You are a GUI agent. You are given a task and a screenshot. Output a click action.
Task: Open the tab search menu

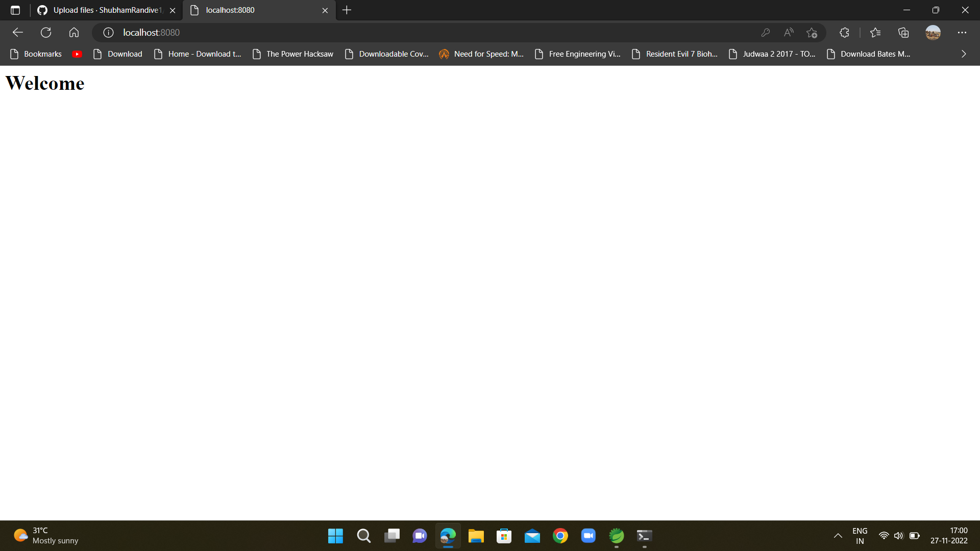click(15, 10)
